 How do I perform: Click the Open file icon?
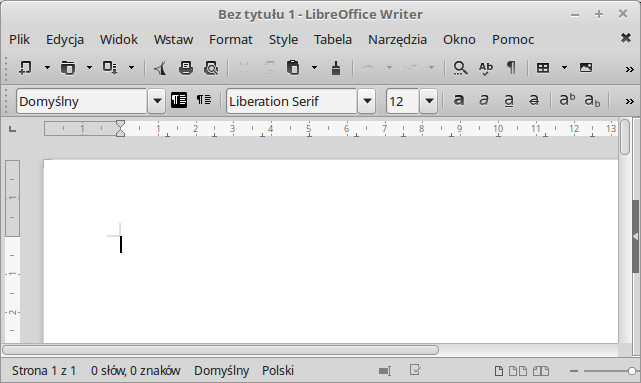[x=68, y=67]
